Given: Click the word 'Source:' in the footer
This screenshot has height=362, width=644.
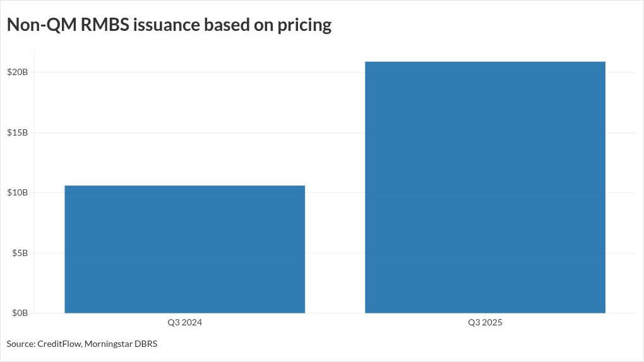Looking at the screenshot, I should tap(21, 344).
